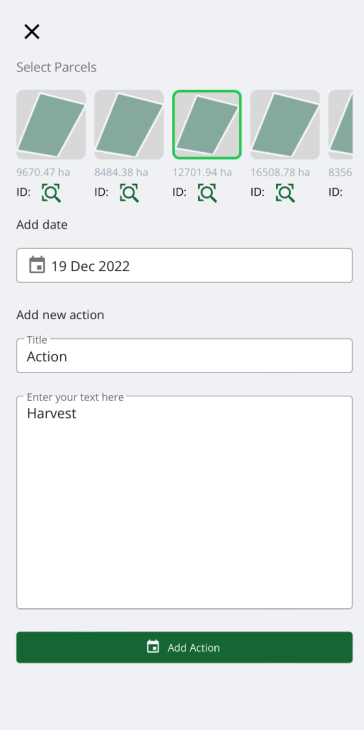This screenshot has height=730, width=364.
Task: Select the partially visible fifth parcel thumbnail
Action: click(x=340, y=125)
